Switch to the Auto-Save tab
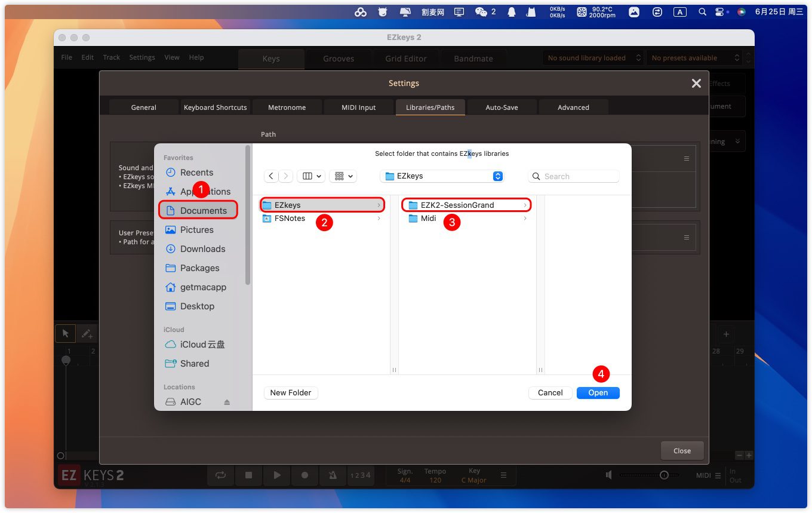 click(502, 107)
